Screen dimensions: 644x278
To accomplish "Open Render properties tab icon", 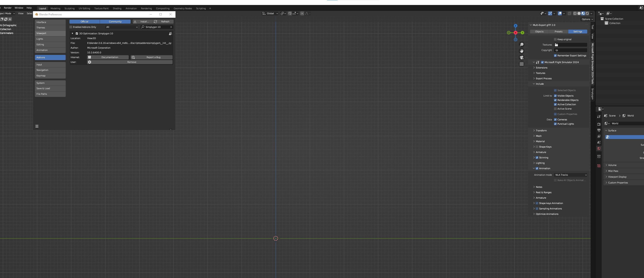I will click(x=599, y=124).
